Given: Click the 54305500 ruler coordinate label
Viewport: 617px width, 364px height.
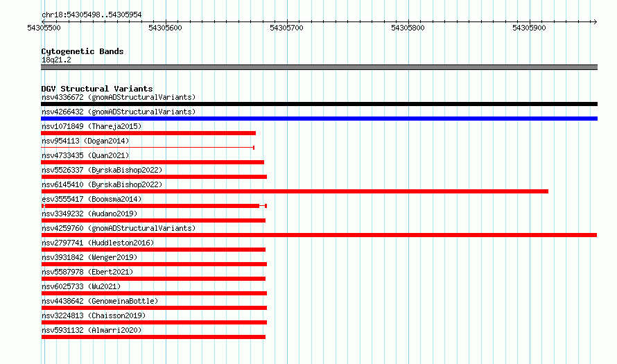Looking at the screenshot, I should [44, 28].
